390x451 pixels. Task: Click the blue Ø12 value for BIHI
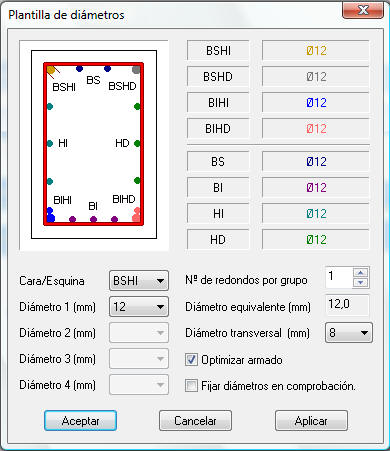(316, 103)
